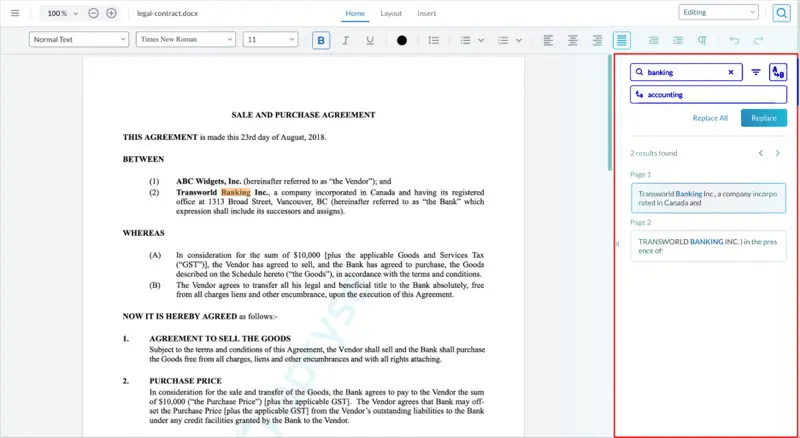This screenshot has height=438, width=800.
Task: Go to previous search result
Action: pos(761,153)
